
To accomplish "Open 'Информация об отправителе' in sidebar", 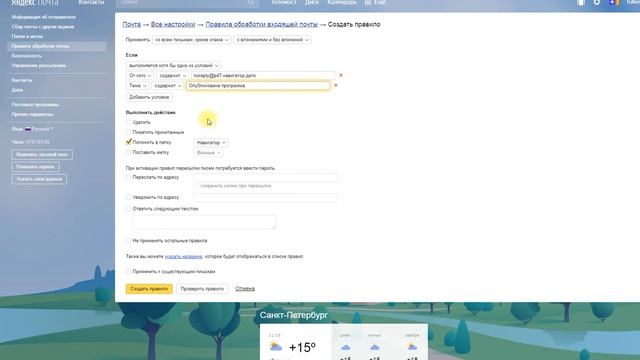I will click(44, 17).
